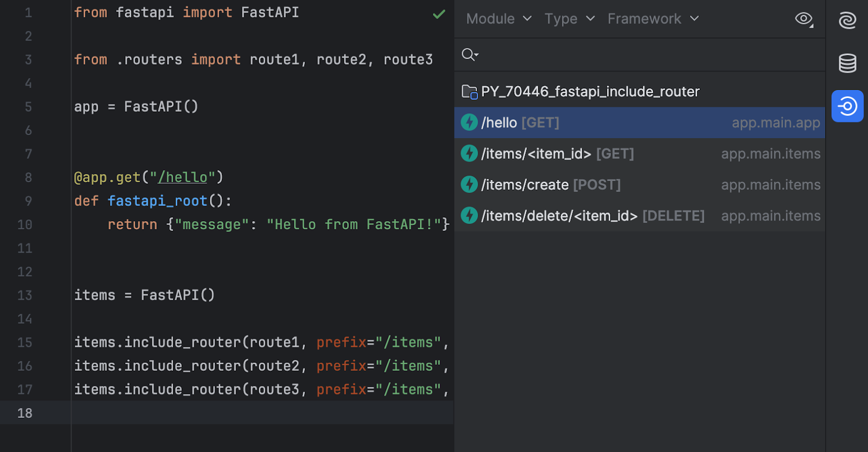
Task: Open the AI Assistant spiral icon
Action: pyautogui.click(x=847, y=21)
